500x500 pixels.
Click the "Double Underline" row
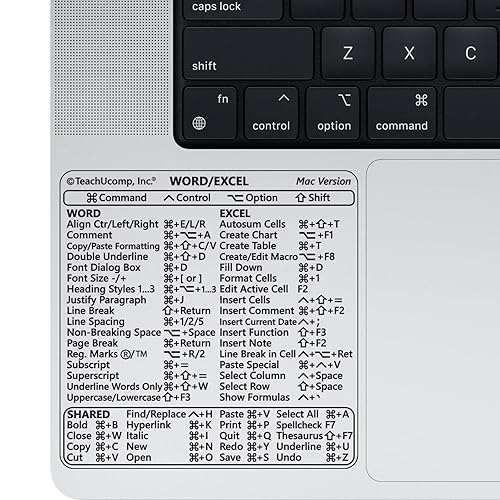136,257
